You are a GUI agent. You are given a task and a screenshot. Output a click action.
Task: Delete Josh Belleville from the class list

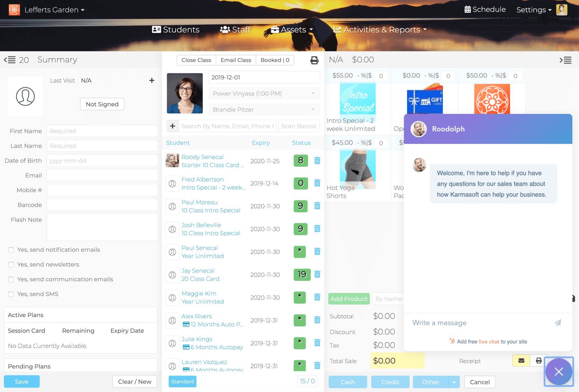coord(317,229)
